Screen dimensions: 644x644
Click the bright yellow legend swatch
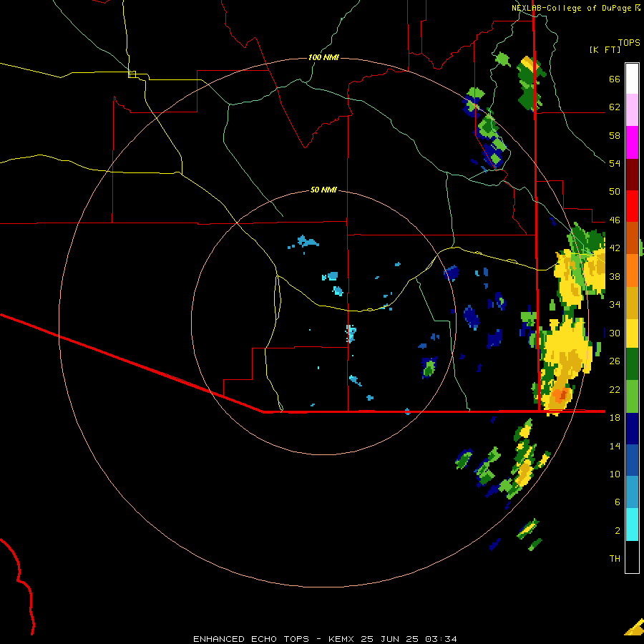pyautogui.click(x=632, y=333)
